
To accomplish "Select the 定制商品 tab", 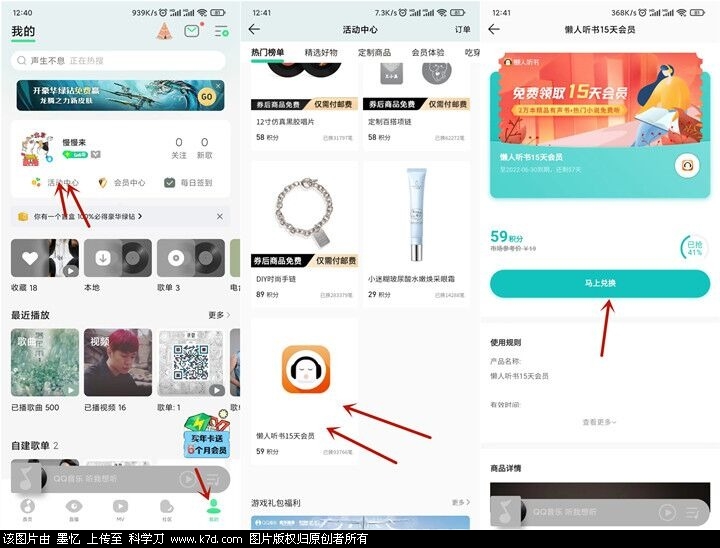I will (x=375, y=52).
